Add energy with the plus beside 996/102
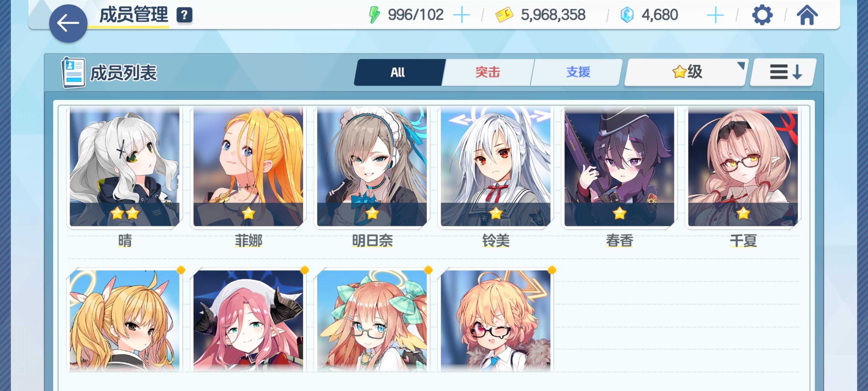The image size is (868, 391). pos(461,15)
